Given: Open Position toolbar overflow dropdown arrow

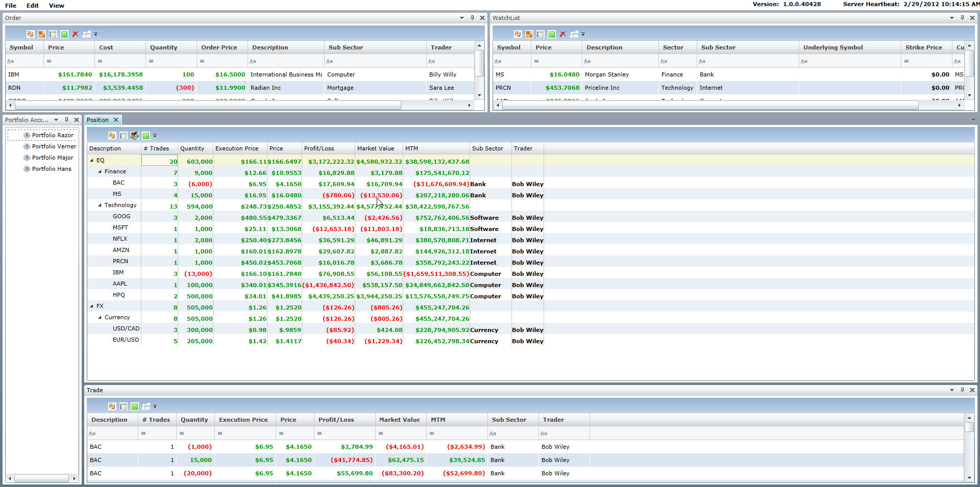Looking at the screenshot, I should 155,136.
